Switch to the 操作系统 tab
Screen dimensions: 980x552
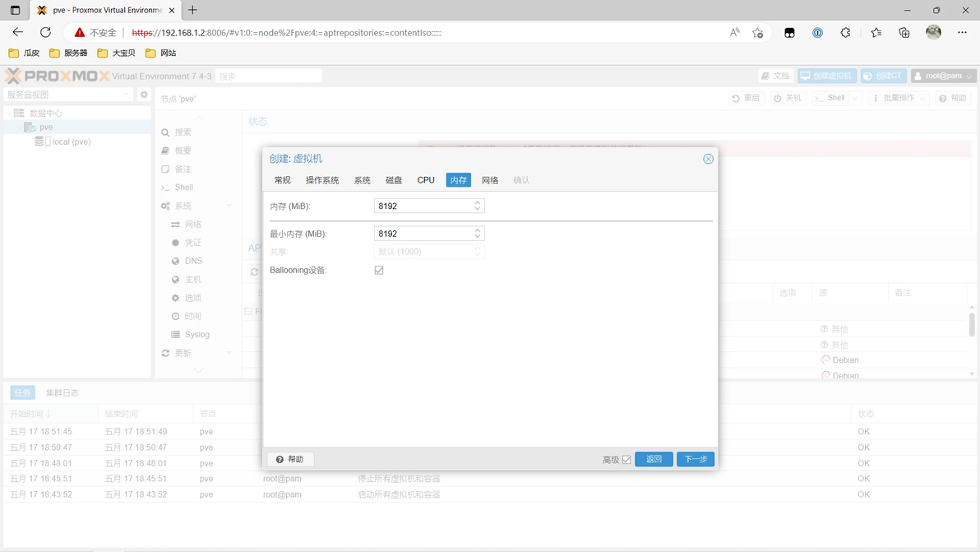coord(322,180)
